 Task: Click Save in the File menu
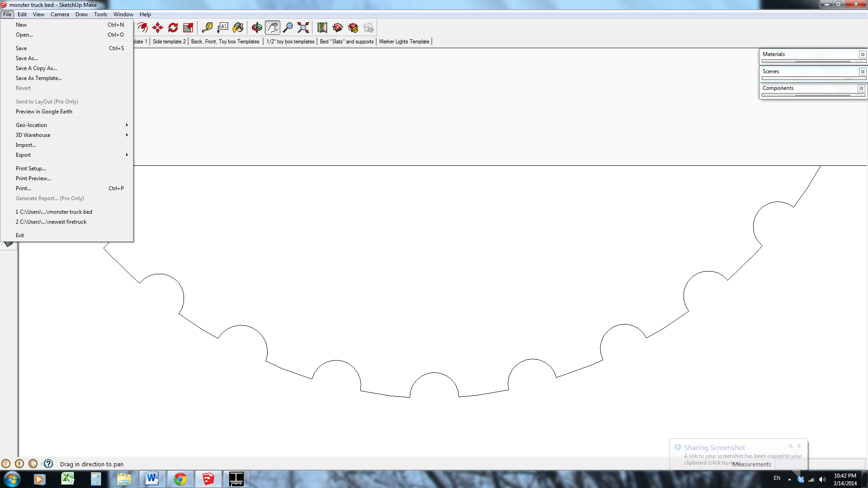coord(67,48)
